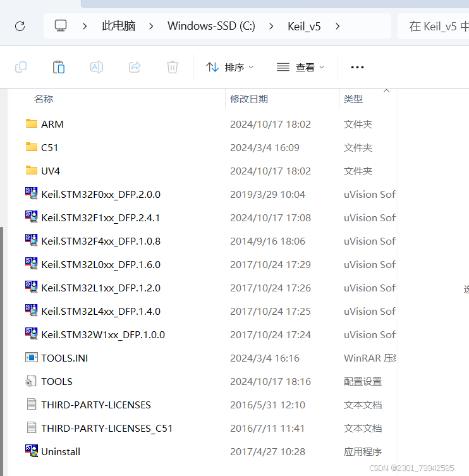Click icon of Keil.STM32F1xx_DFP.2.4.1 pack
This screenshot has width=469, height=476.
tap(32, 217)
